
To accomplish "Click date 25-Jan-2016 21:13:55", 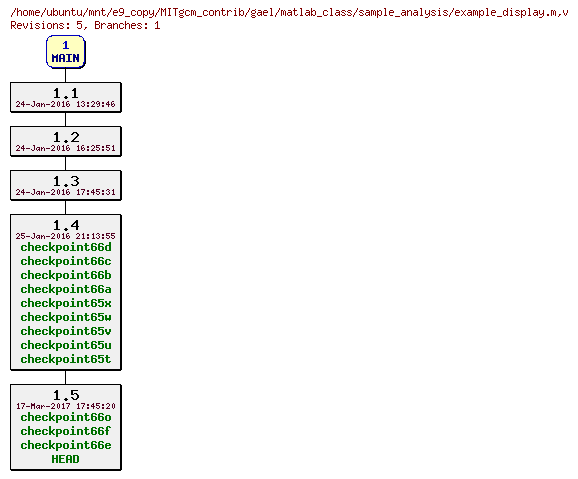I will [66, 236].
